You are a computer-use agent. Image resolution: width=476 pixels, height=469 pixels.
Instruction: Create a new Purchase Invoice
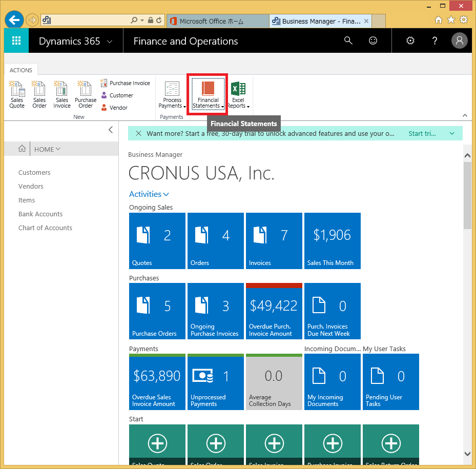coord(125,83)
